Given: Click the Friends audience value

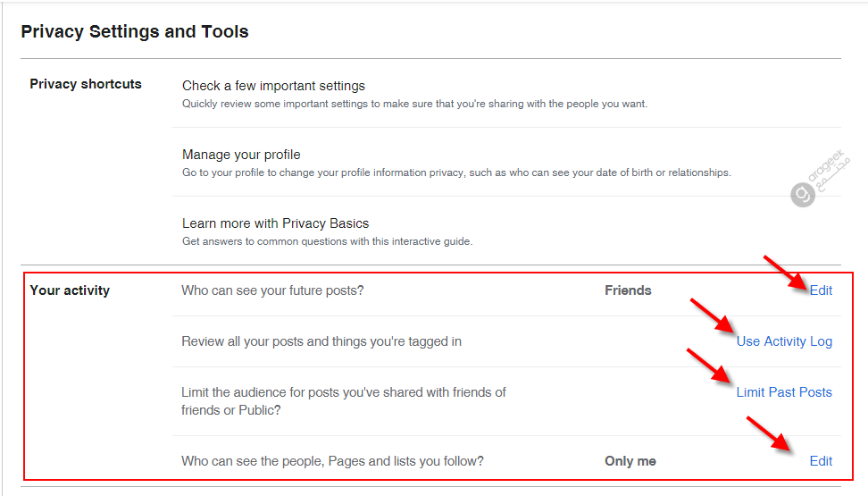Looking at the screenshot, I should [x=628, y=290].
